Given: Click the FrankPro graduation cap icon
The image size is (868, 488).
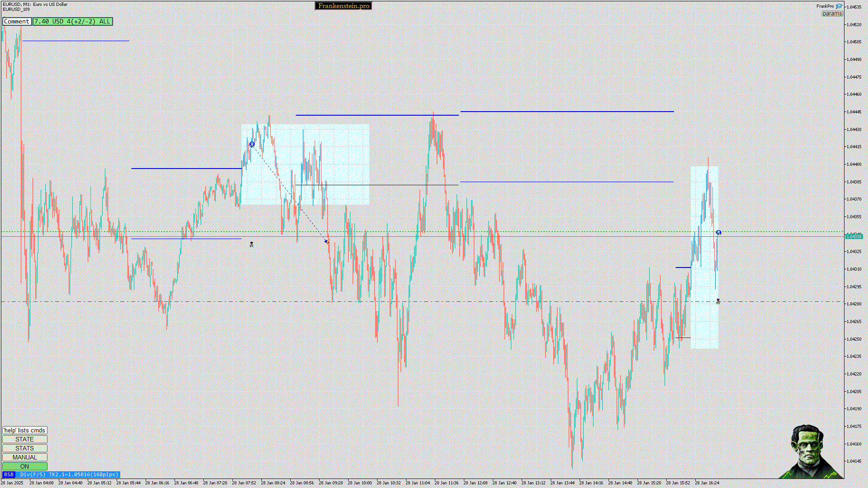Looking at the screenshot, I should pyautogui.click(x=839, y=6).
